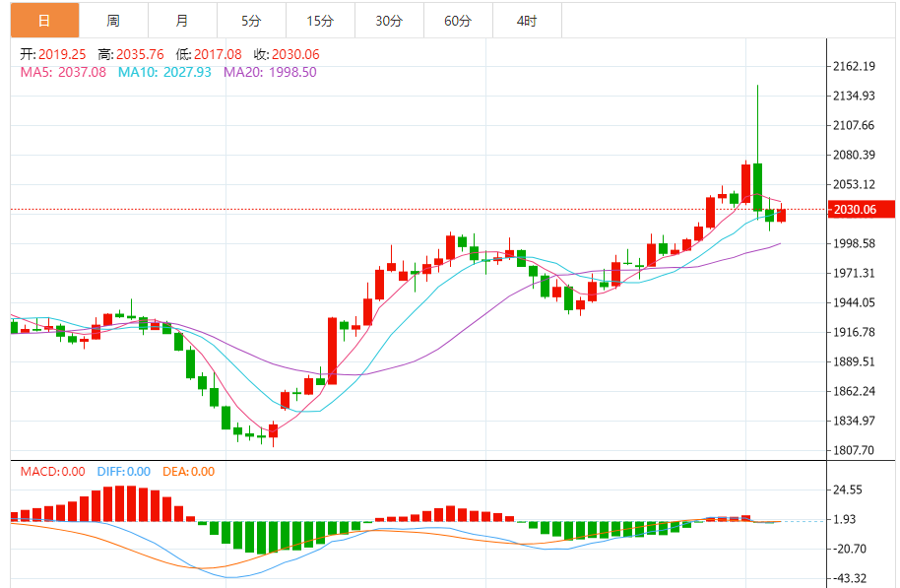Viewport: 900px width, 588px height.
Task: Click the 1834.97 price axis label
Action: point(854,421)
